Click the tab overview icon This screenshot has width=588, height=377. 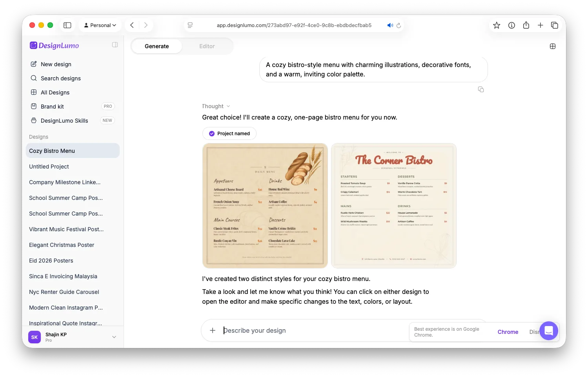[555, 25]
